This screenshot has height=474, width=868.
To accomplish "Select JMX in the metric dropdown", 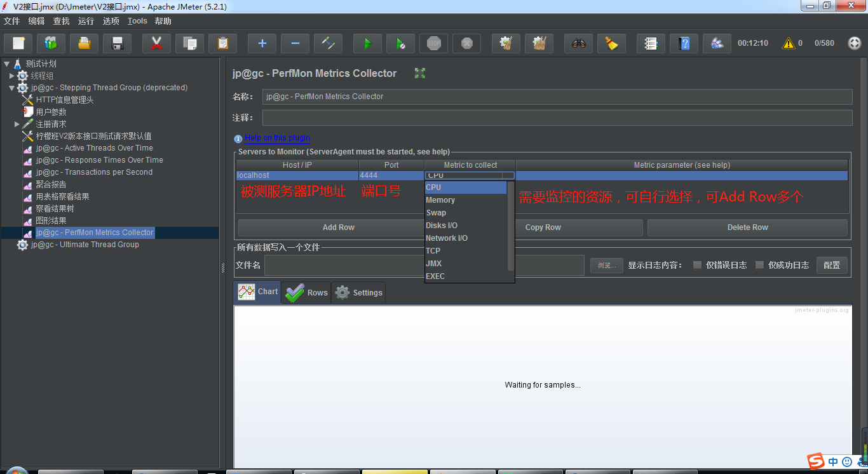I will click(x=466, y=264).
